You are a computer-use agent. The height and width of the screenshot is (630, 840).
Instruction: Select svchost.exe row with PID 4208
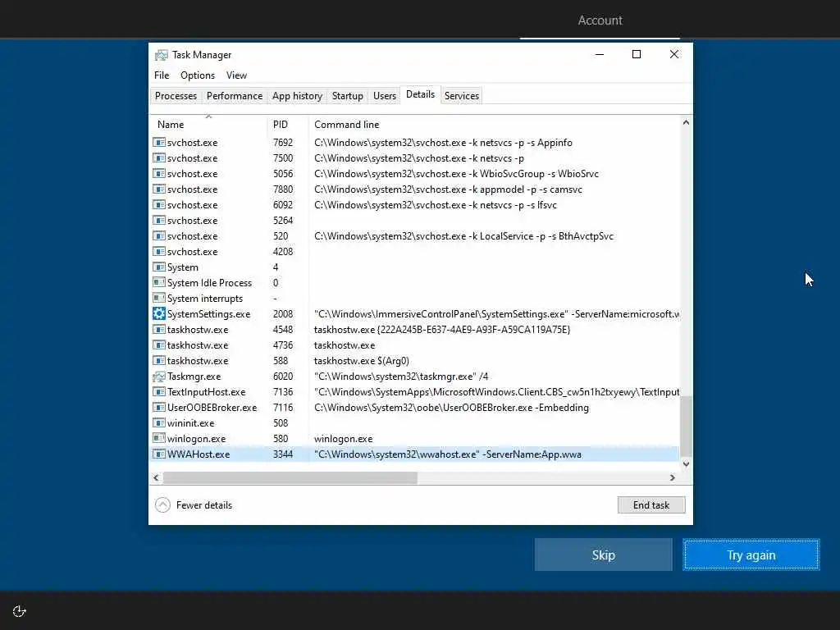pos(414,252)
